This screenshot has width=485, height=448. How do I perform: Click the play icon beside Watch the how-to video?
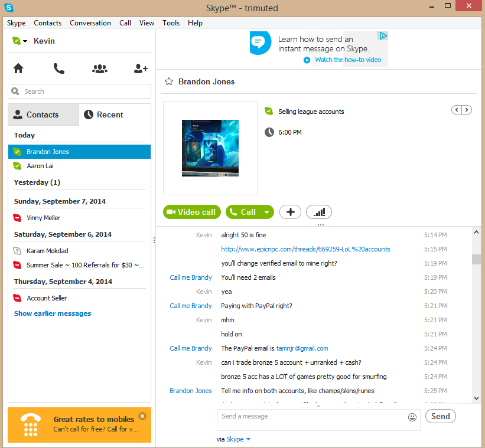pyautogui.click(x=307, y=60)
